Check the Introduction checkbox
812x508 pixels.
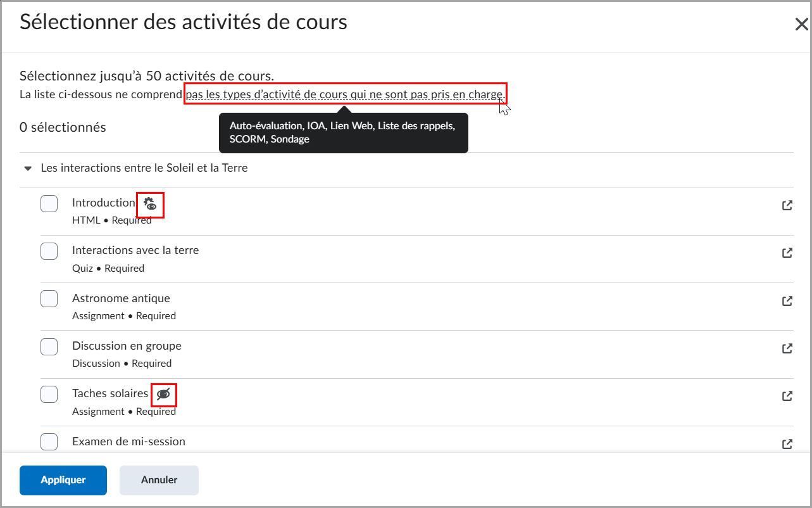pyautogui.click(x=49, y=203)
